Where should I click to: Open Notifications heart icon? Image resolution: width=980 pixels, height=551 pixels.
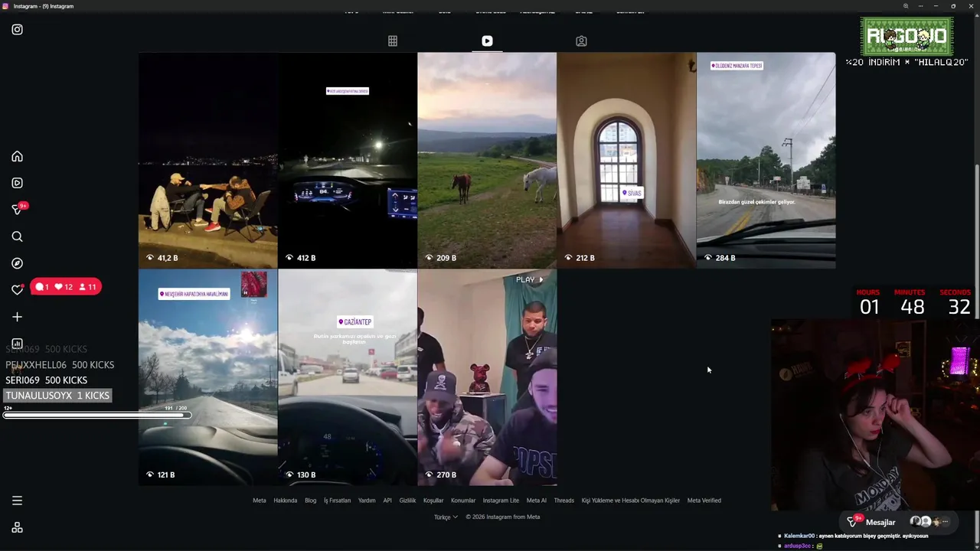17,290
